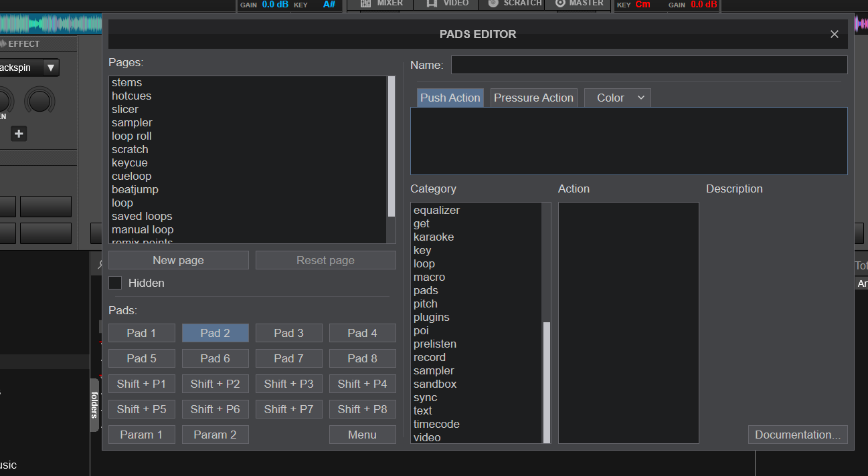
Task: Select Pad 4
Action: [362, 333]
